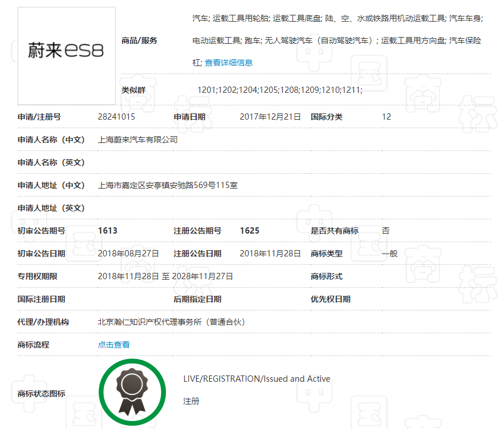Click the 类似群 label
The width and height of the screenshot is (504, 429).
pyautogui.click(x=133, y=90)
